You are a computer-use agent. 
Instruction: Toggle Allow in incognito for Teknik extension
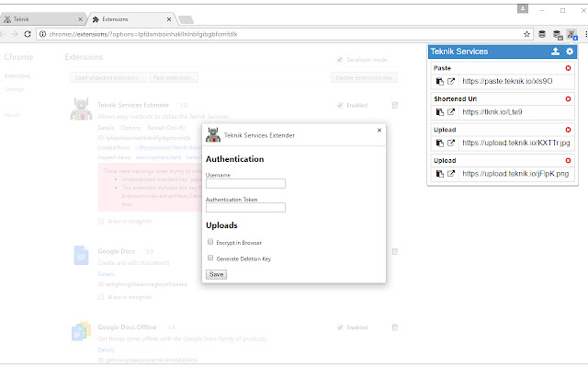coord(100,221)
